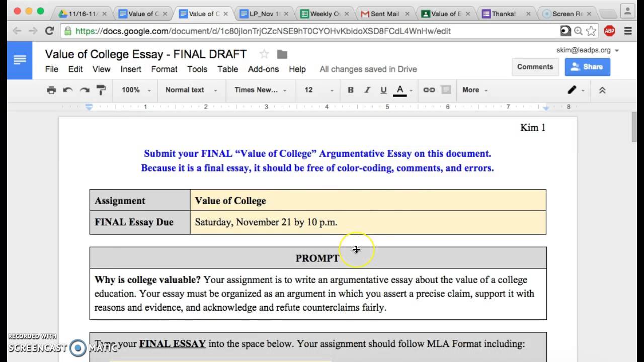
Task: Click the blue Share button
Action: click(x=587, y=67)
